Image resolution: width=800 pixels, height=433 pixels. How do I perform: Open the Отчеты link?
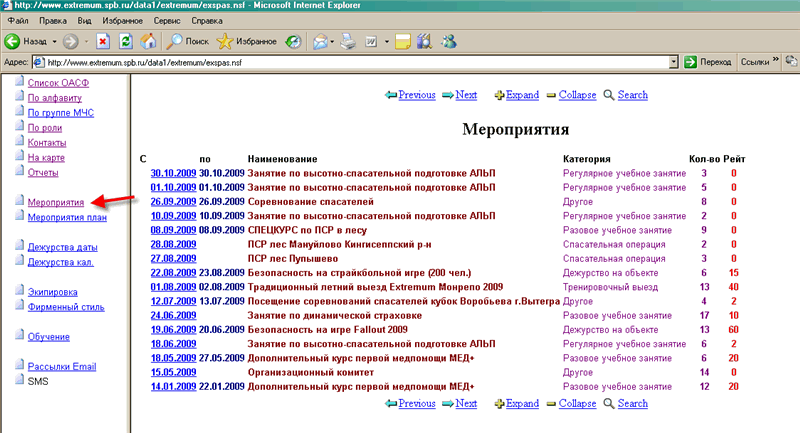(43, 172)
